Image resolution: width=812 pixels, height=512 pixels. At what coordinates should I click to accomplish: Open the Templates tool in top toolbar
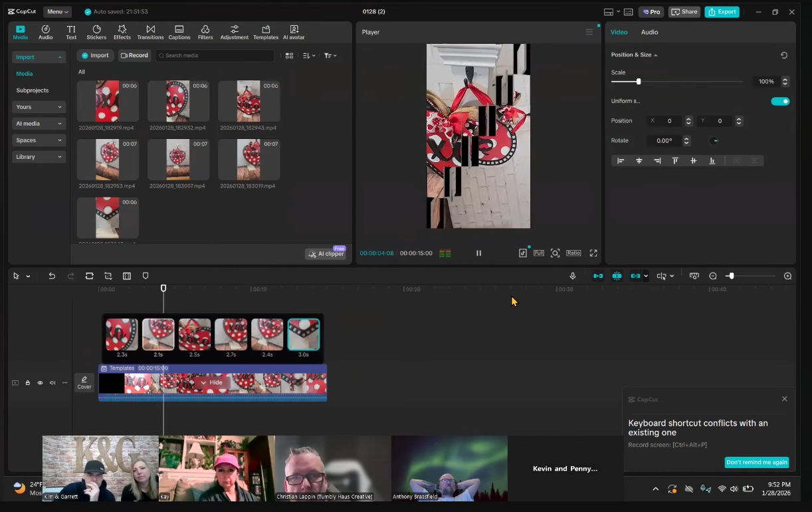(x=266, y=32)
